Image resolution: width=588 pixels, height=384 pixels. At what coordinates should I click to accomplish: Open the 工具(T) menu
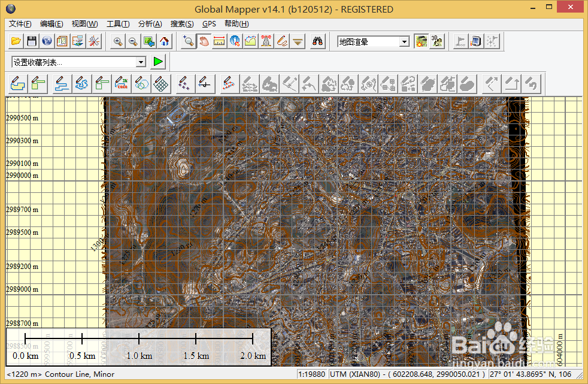coord(118,24)
